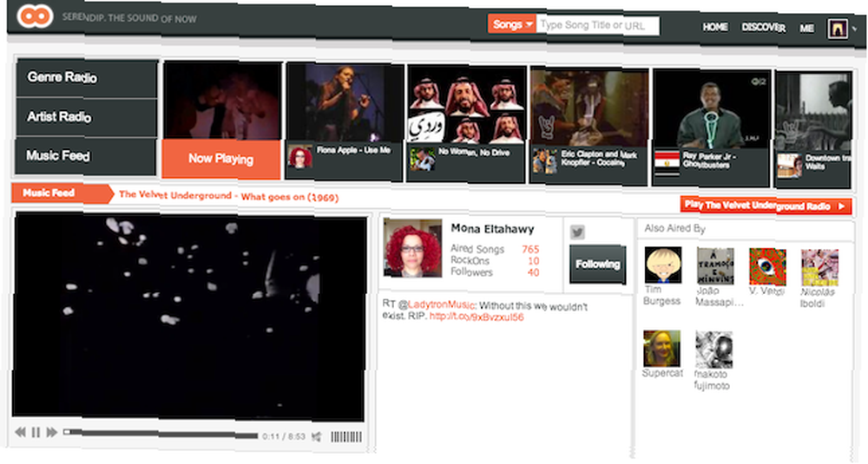Click sharer avatar beside Fiona Apple title
868x464 pixels.
tap(300, 157)
